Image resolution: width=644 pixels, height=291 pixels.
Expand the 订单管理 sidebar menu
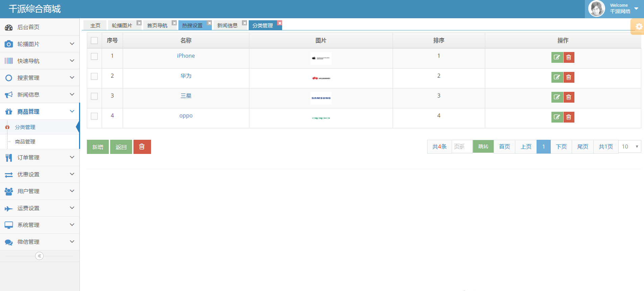pos(40,157)
